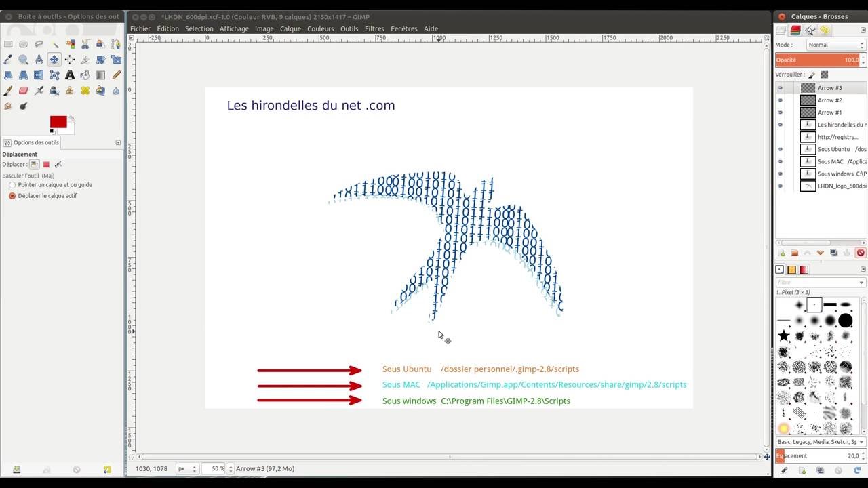
Task: Select the Pencil tool
Action: 117,75
